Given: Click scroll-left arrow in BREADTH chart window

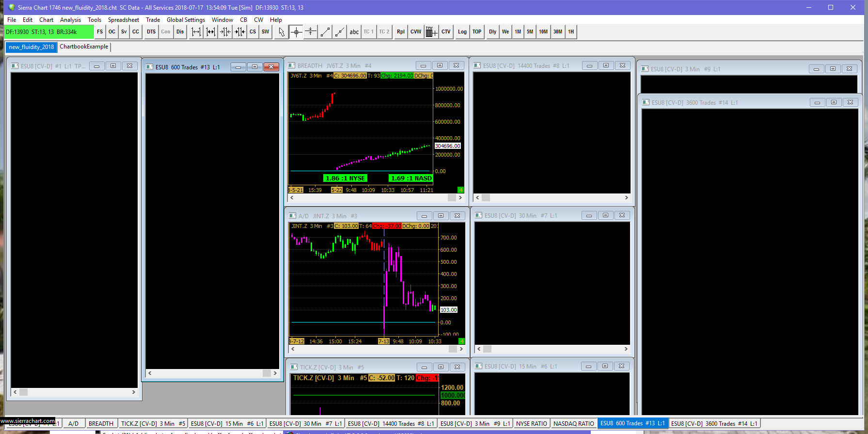Looking at the screenshot, I should coord(292,198).
